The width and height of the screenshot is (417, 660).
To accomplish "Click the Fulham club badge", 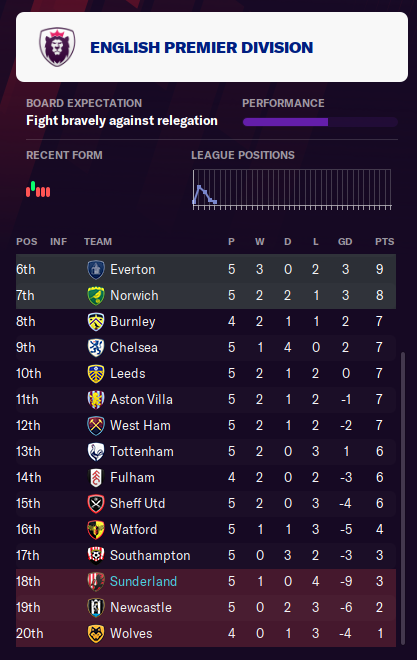I will tap(96, 478).
